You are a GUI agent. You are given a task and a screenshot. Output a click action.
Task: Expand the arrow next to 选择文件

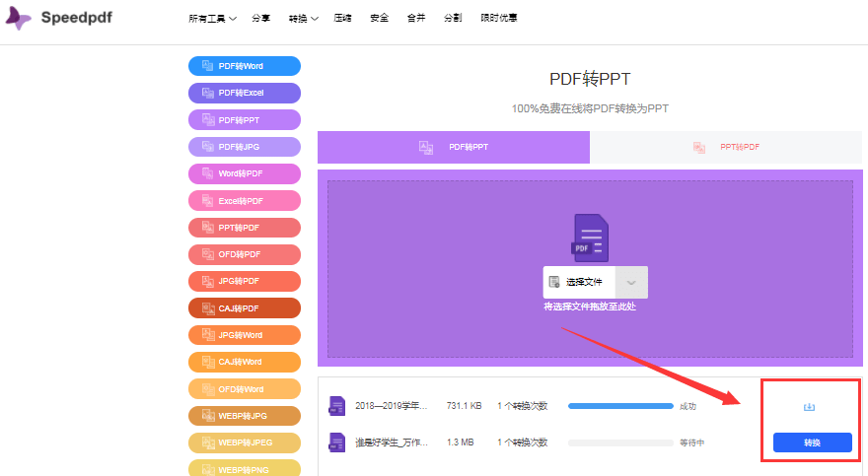click(631, 282)
